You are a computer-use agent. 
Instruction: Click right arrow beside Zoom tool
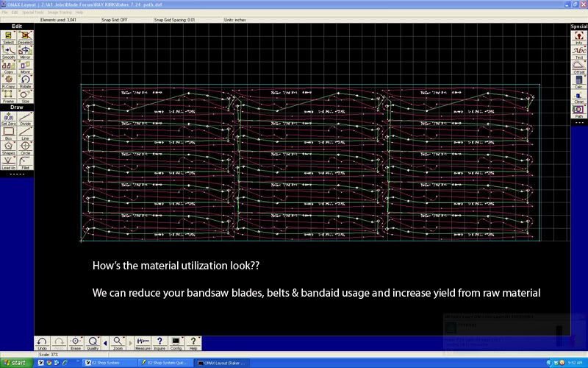click(x=130, y=343)
